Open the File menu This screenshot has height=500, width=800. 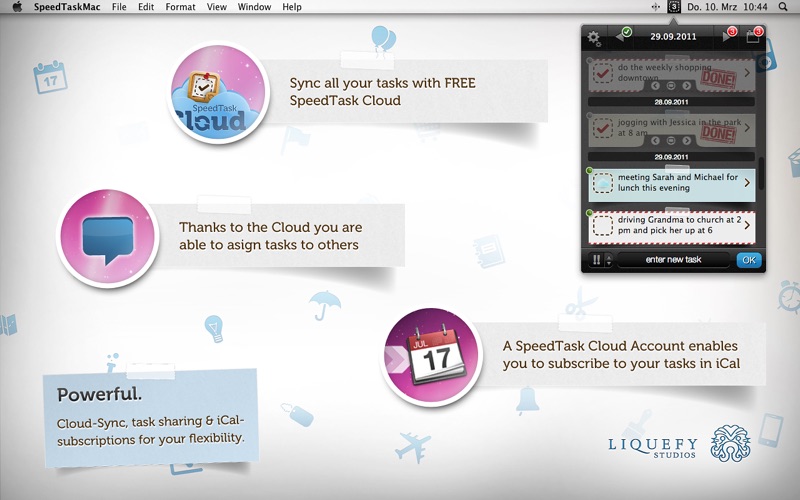coord(119,7)
